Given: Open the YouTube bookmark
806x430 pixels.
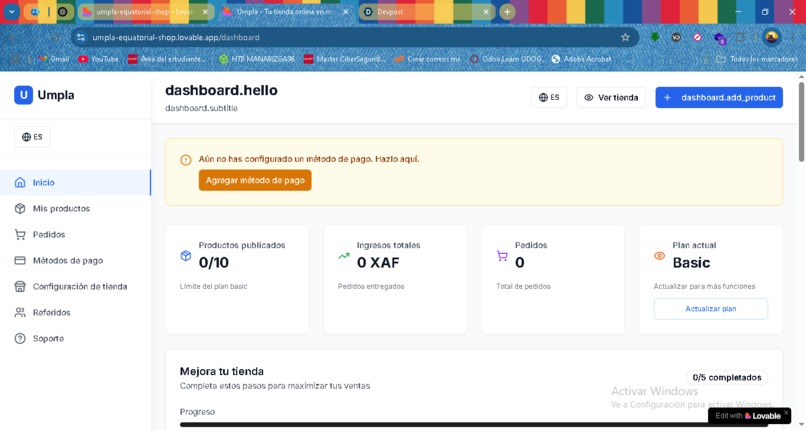Looking at the screenshot, I should click(98, 59).
